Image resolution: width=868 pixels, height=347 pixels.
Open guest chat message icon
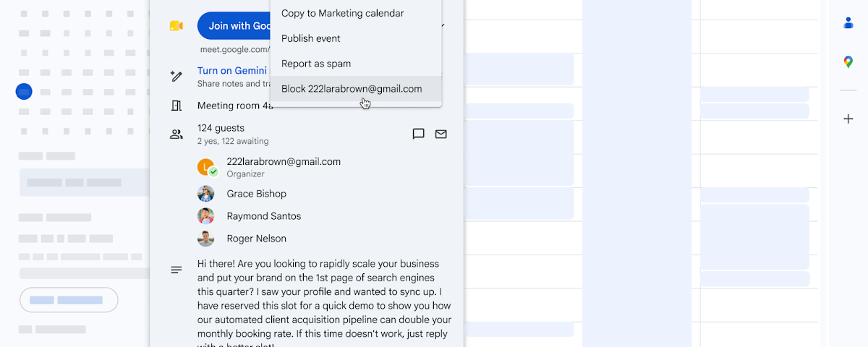coord(418,134)
